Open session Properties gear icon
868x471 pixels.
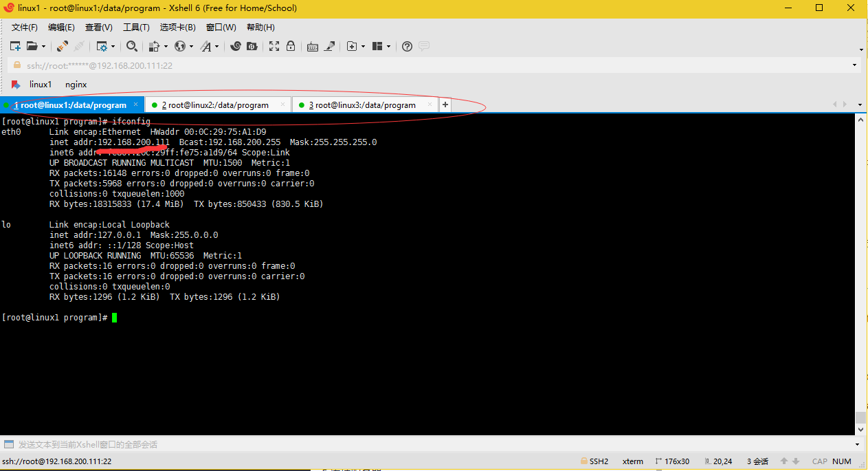click(102, 46)
